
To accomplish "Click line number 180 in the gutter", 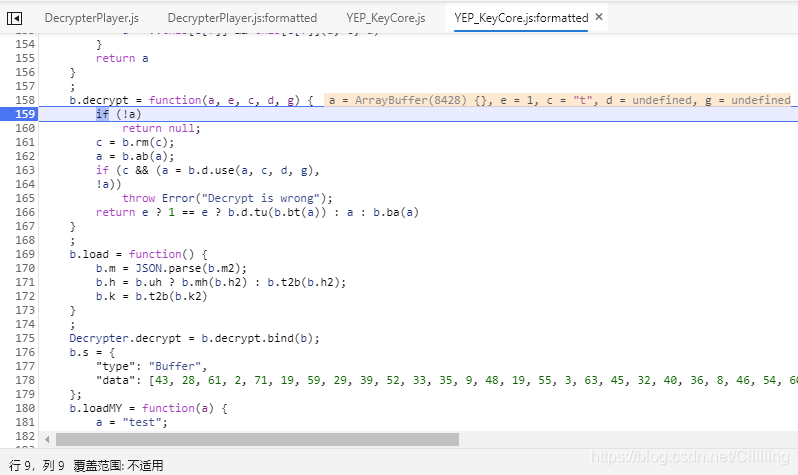I will point(25,408).
